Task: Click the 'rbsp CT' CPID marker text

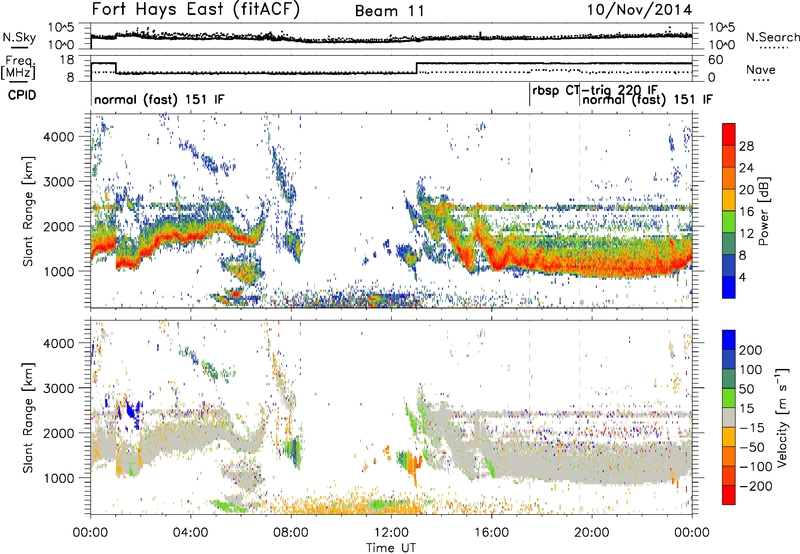Action: pos(555,90)
